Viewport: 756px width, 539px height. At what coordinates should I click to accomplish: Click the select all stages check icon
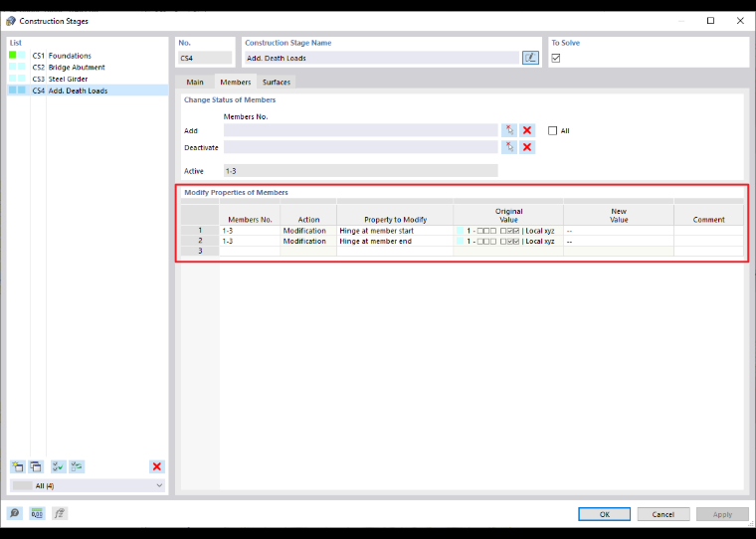(x=59, y=466)
